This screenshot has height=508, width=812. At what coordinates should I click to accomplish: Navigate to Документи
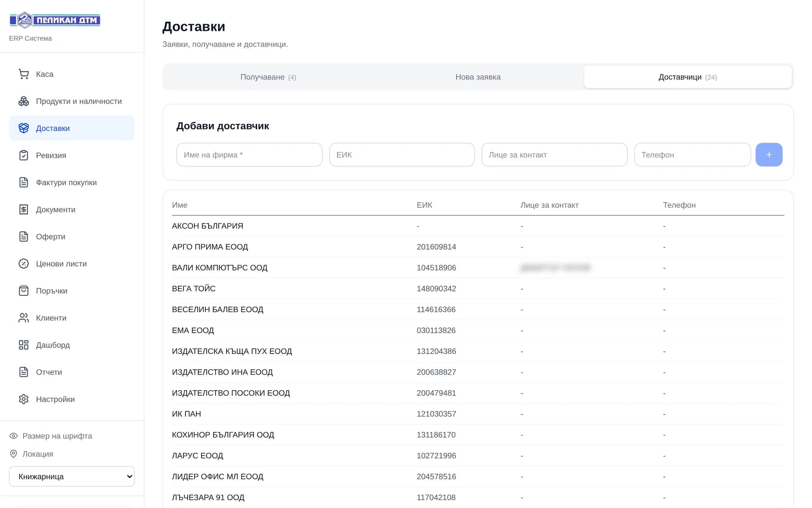pyautogui.click(x=72, y=209)
